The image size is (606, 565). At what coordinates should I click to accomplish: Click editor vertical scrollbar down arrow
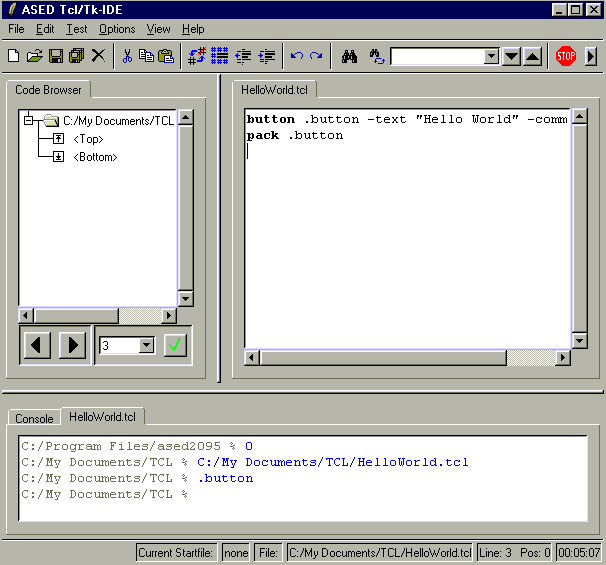[579, 340]
